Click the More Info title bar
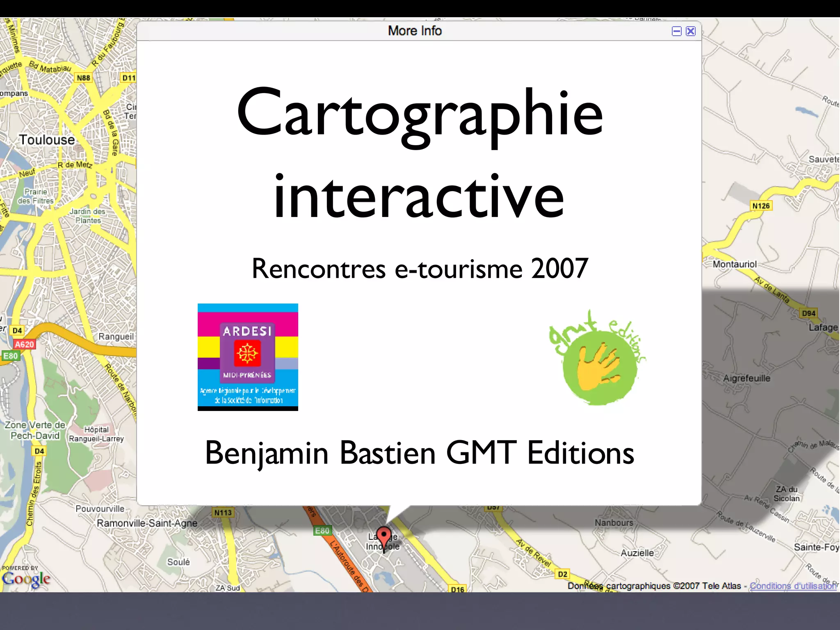 tap(414, 31)
